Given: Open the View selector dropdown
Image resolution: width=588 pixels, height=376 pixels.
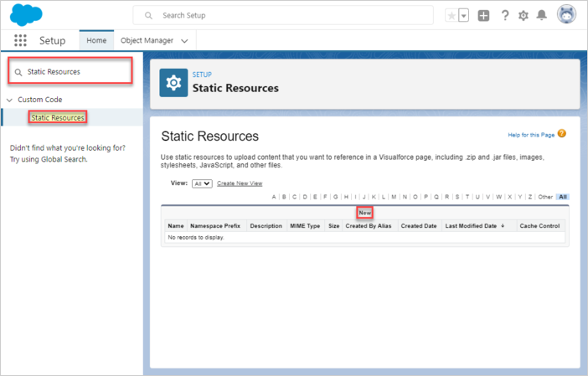Looking at the screenshot, I should click(x=202, y=183).
